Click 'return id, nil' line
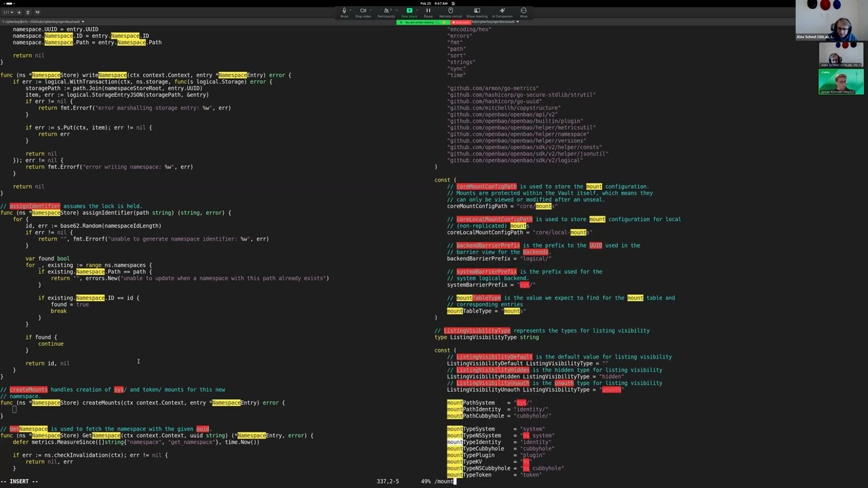The height and width of the screenshot is (488, 868). click(x=47, y=363)
